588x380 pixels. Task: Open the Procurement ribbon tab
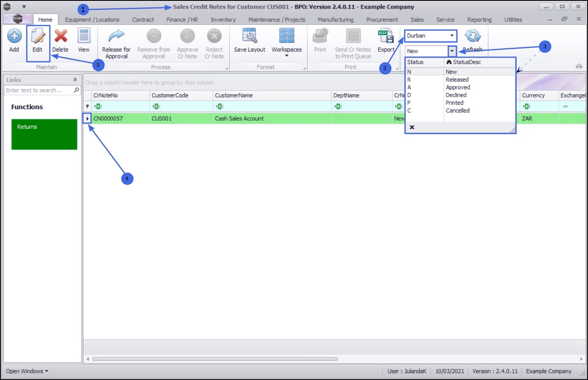tap(382, 20)
